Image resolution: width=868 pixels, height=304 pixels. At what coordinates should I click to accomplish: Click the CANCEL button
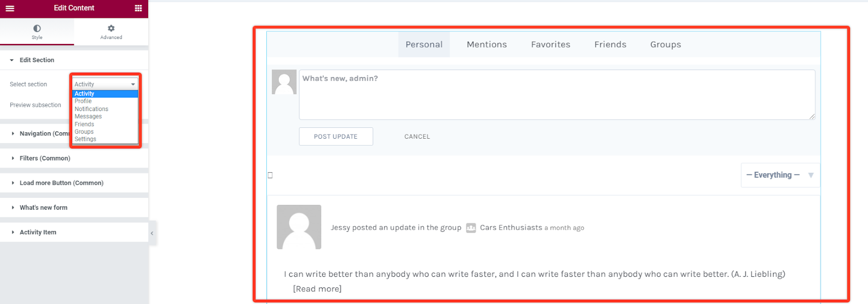417,137
